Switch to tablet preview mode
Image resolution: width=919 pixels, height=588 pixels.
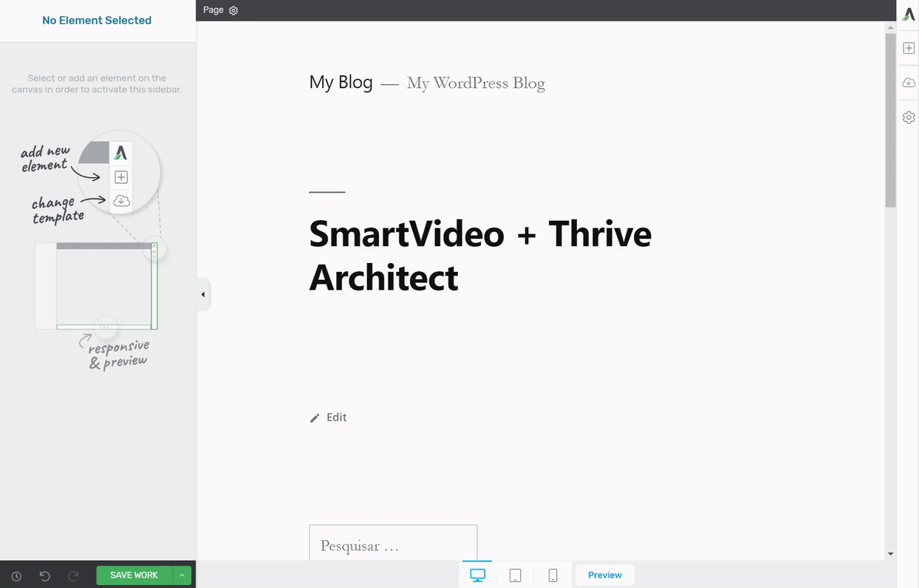coord(516,575)
